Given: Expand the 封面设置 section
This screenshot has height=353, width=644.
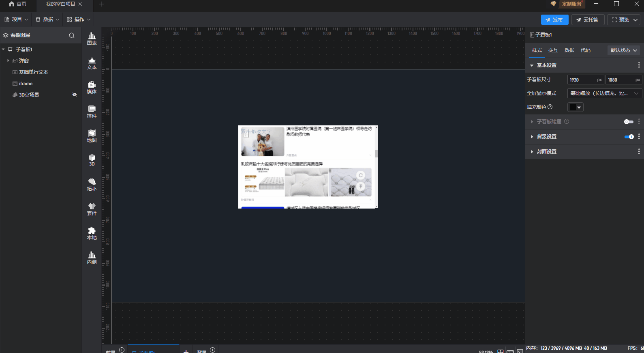Looking at the screenshot, I should click(532, 152).
